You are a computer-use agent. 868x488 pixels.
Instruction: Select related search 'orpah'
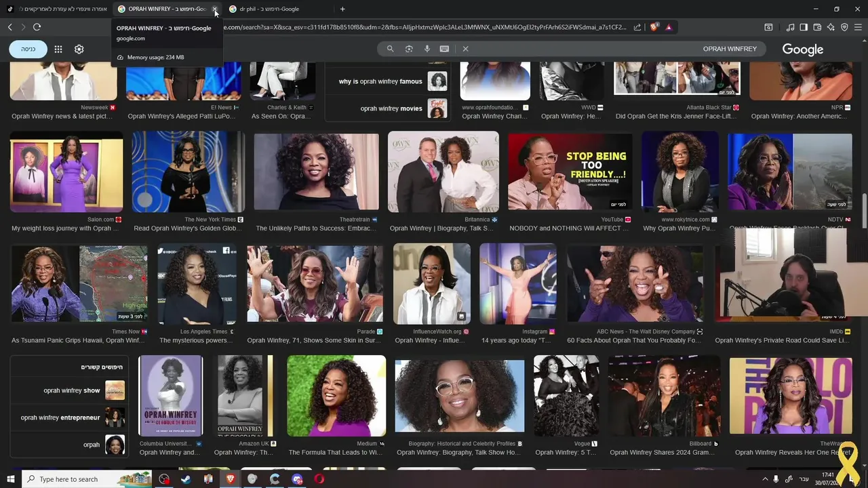pos(69,445)
